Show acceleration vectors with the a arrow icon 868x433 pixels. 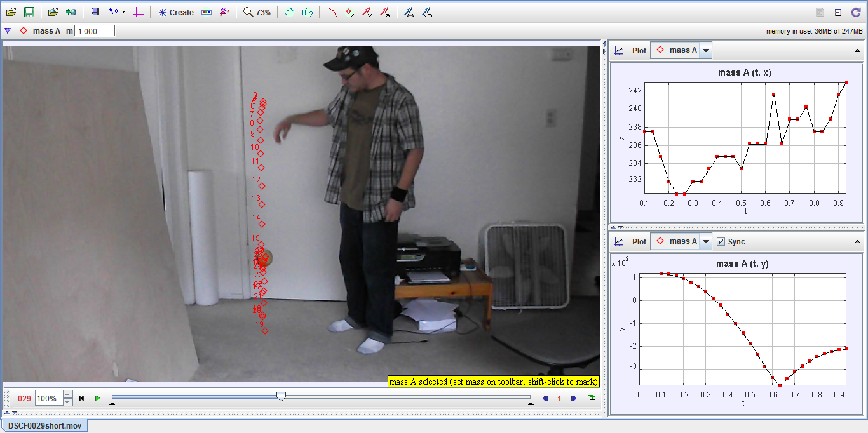click(x=386, y=11)
